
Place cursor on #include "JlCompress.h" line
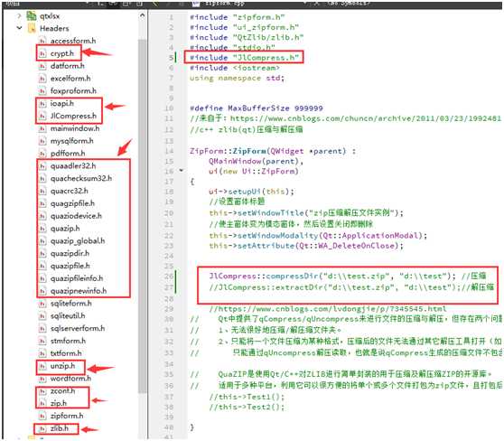244,58
